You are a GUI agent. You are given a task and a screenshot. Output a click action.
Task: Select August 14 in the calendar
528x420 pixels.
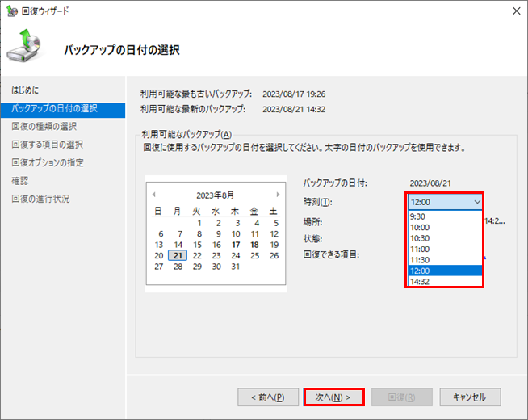point(178,245)
